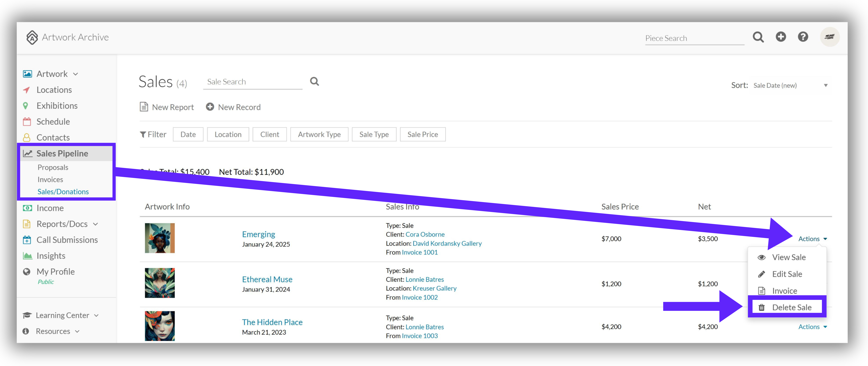Open Actions dropdown for The Hidden Place
868x366 pixels.
[x=812, y=327]
